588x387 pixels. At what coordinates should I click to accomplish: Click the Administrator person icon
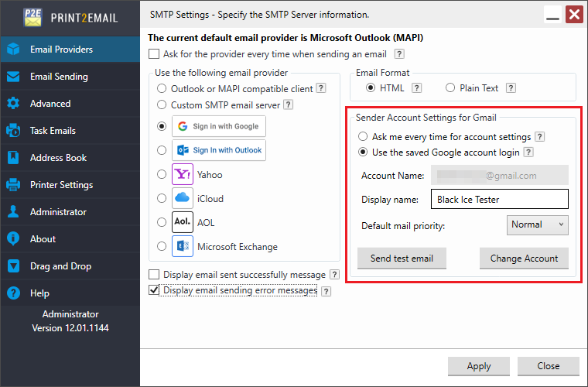coord(13,212)
